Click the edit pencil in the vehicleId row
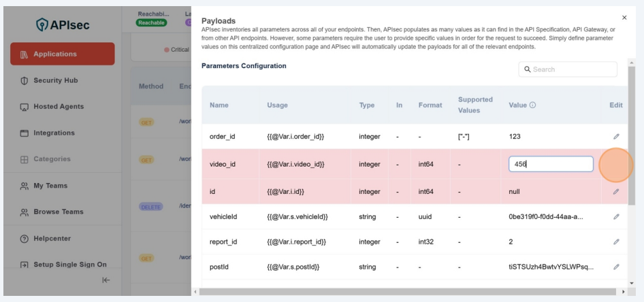644x302 pixels. pyautogui.click(x=616, y=217)
